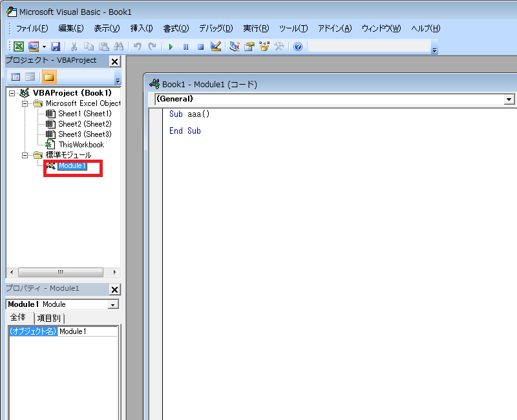Click the project tree horizontal scrollbar thumb
Viewport: 517px width, 420px height.
[x=61, y=272]
